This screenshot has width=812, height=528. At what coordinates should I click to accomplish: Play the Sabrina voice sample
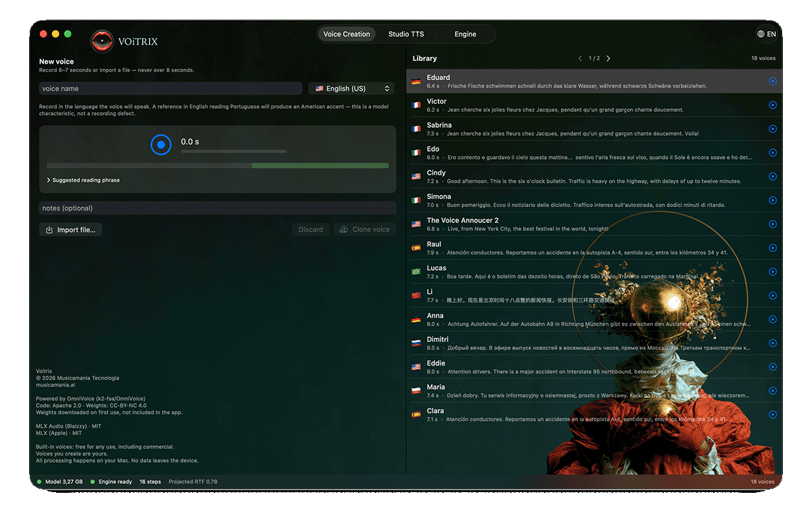(772, 129)
